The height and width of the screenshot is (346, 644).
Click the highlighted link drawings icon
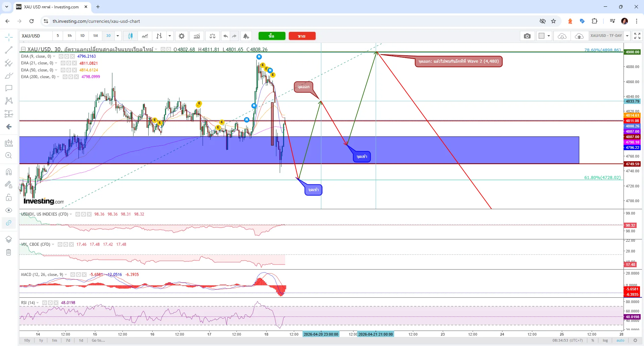coord(9,223)
